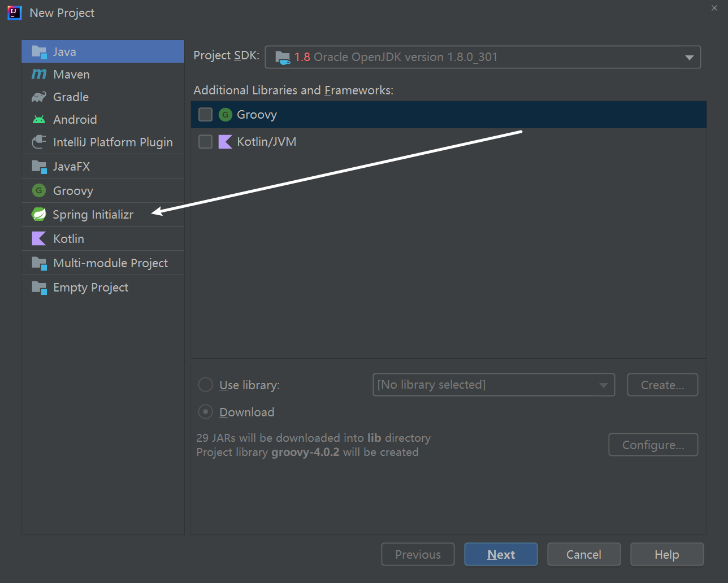This screenshot has width=728, height=583.
Task: Open the Project SDK dropdown arrow
Action: [689, 57]
